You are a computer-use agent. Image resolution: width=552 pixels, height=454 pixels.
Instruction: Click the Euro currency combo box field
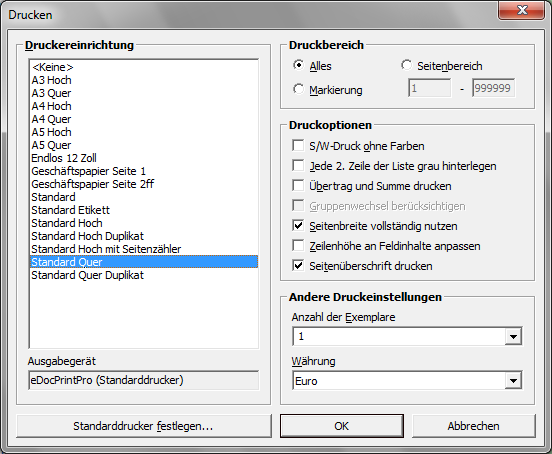click(399, 380)
